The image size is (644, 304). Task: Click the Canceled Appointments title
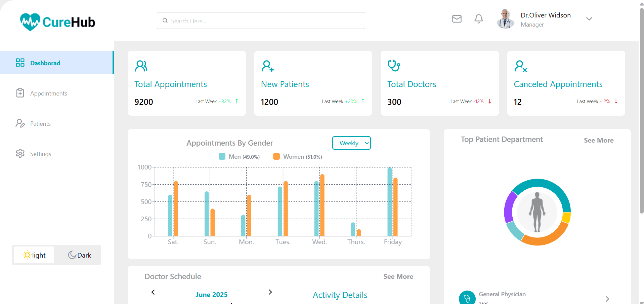click(558, 84)
